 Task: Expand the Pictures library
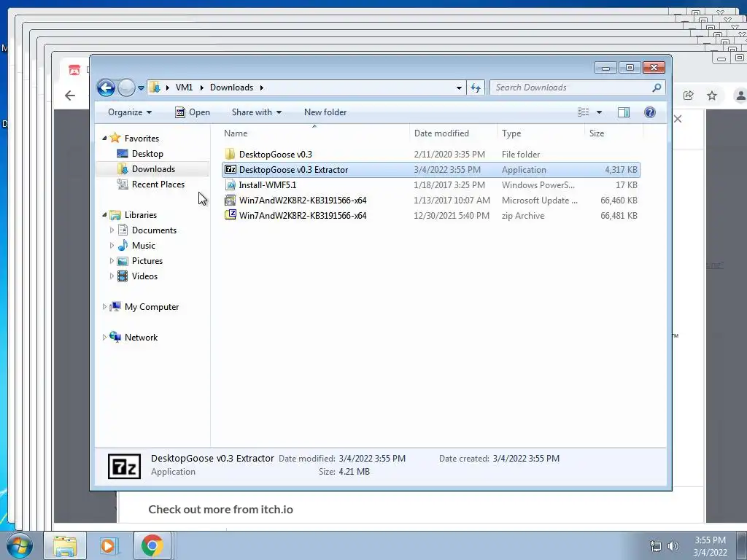coord(112,261)
